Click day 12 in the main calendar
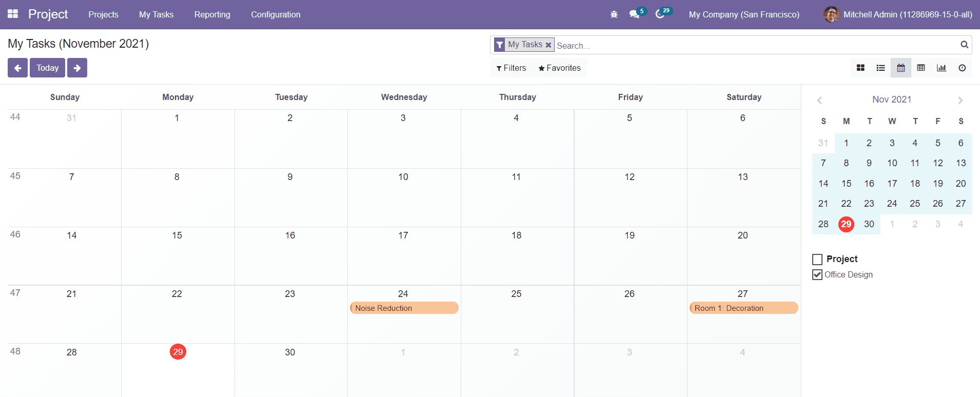 (630, 177)
